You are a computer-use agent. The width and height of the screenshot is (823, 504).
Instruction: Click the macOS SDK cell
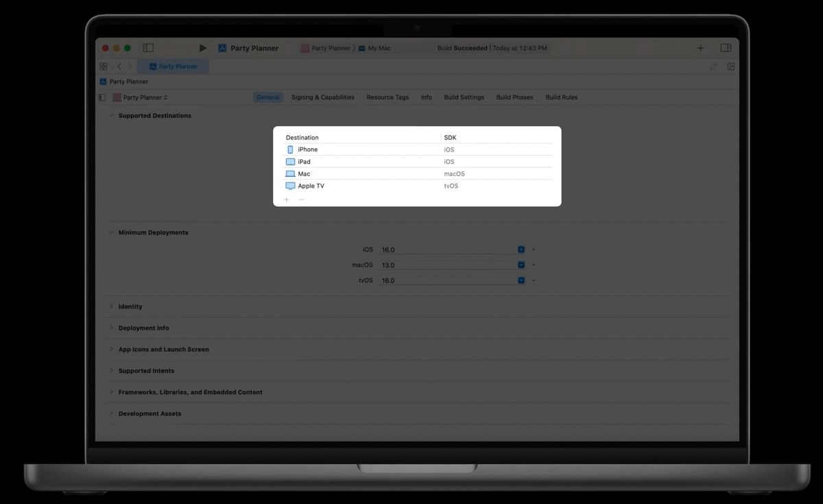(454, 174)
